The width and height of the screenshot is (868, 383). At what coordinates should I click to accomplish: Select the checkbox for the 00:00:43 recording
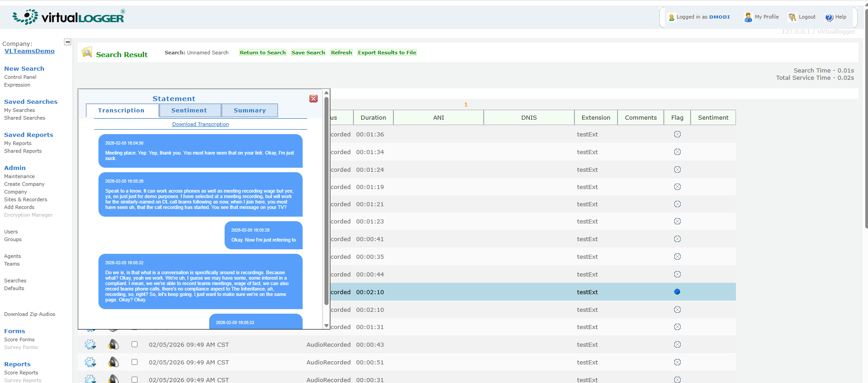[135, 344]
